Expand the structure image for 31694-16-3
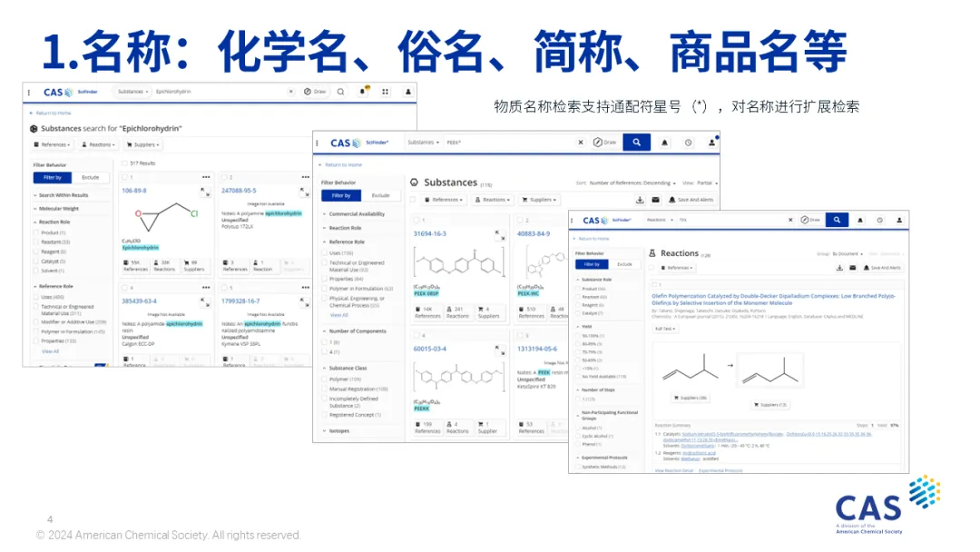 pyautogui.click(x=500, y=236)
